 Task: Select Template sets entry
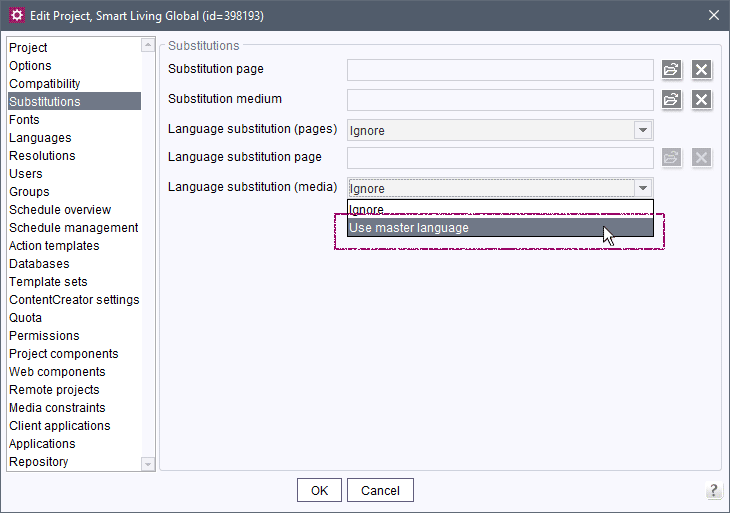pyautogui.click(x=74, y=282)
